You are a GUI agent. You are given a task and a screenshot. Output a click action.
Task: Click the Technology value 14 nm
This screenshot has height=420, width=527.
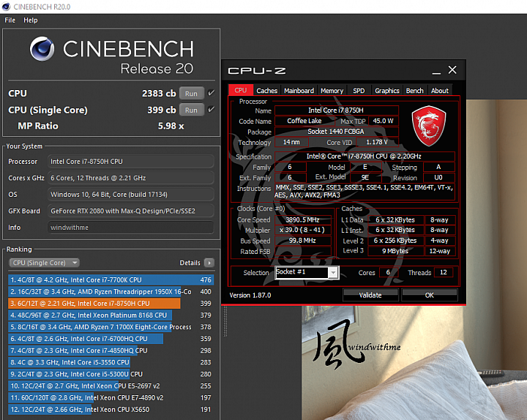pos(291,142)
